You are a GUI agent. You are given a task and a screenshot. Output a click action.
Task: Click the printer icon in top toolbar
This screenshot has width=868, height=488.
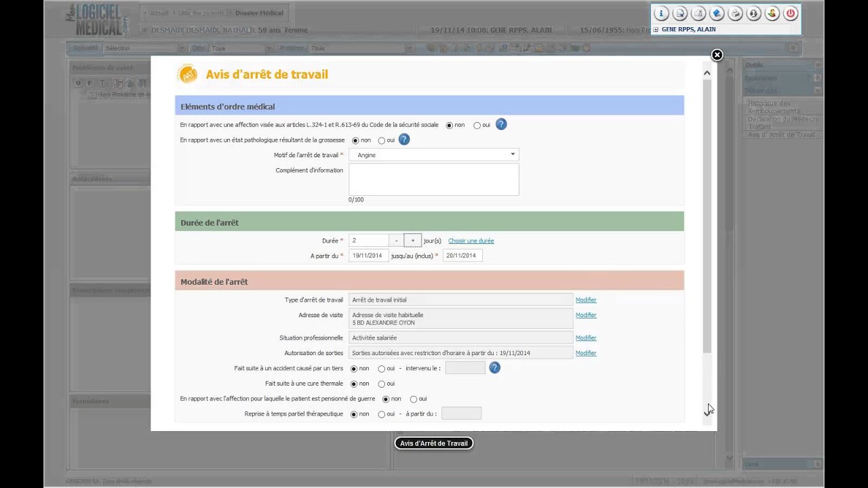(735, 14)
